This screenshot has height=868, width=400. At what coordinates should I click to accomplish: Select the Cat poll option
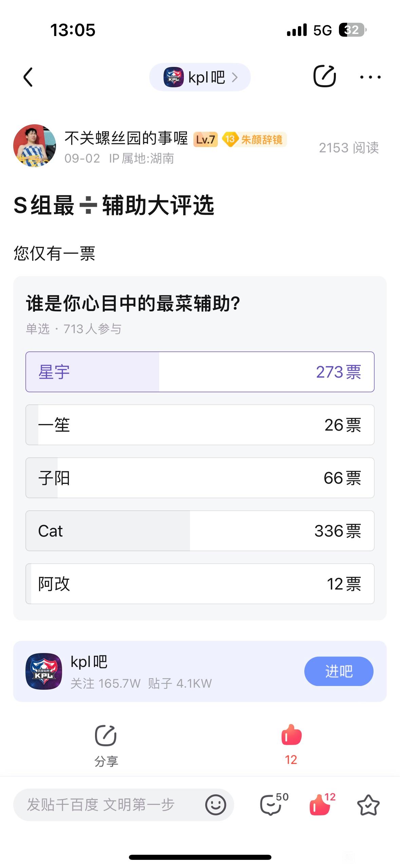click(x=200, y=531)
